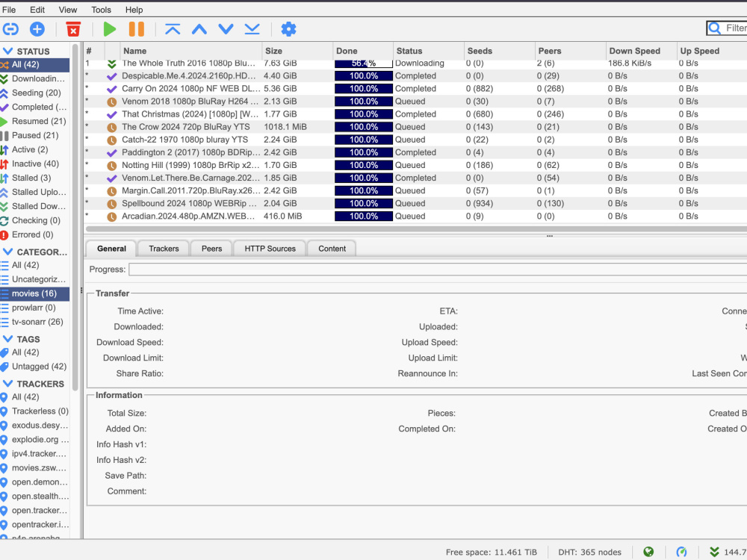Image resolution: width=747 pixels, height=560 pixels.
Task: Open the View menu
Action: tap(68, 10)
